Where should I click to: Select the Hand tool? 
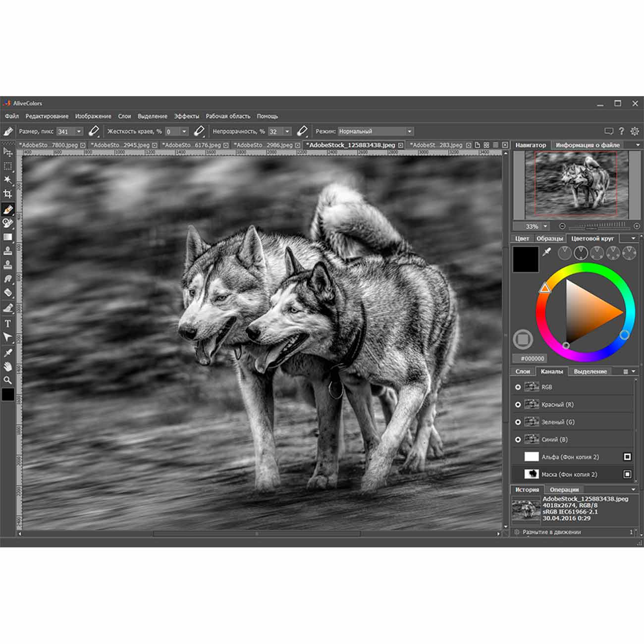pyautogui.click(x=8, y=367)
